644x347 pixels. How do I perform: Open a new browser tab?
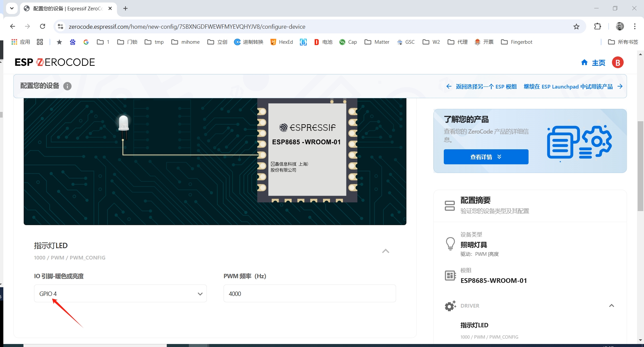click(125, 8)
